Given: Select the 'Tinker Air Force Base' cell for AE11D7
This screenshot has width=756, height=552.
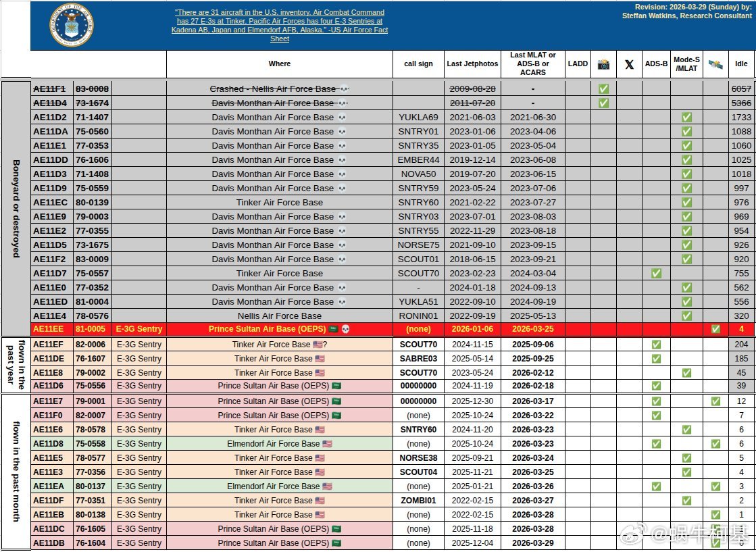Looking at the screenshot, I should (x=280, y=274).
